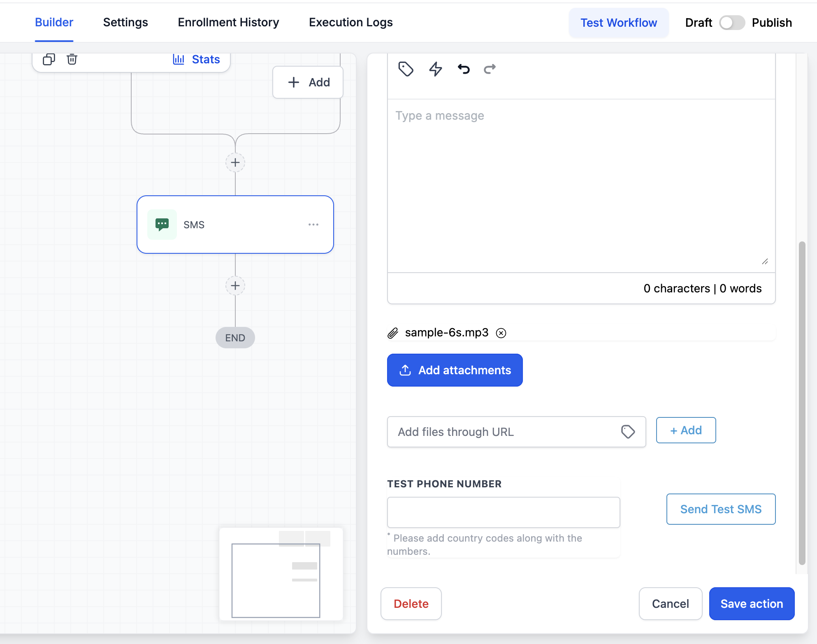Switch to Settings tab

click(x=125, y=23)
